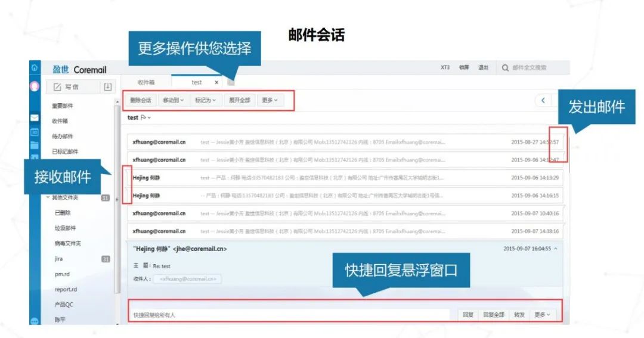The image size is (644, 338).
Task: Open the mail envelope icon in sidebar
Action: point(35,118)
